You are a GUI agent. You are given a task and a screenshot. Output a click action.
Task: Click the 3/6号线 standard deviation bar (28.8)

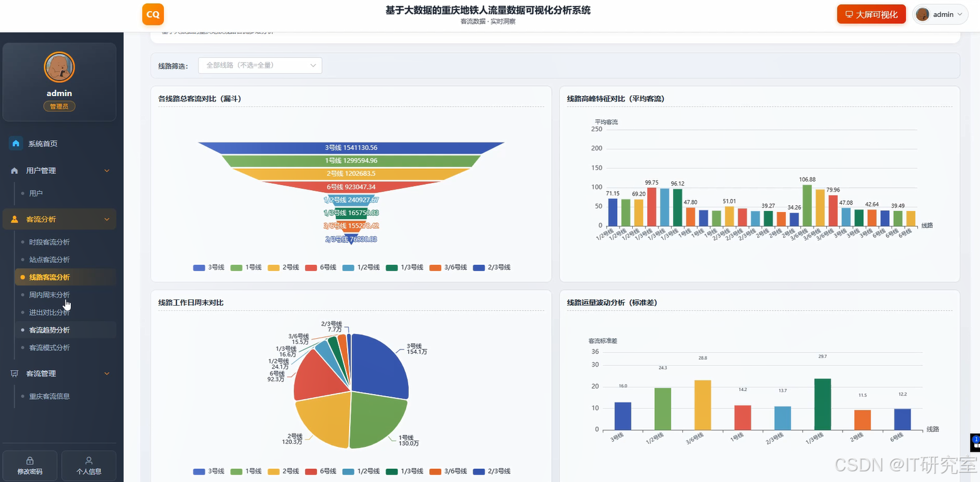[703, 405]
